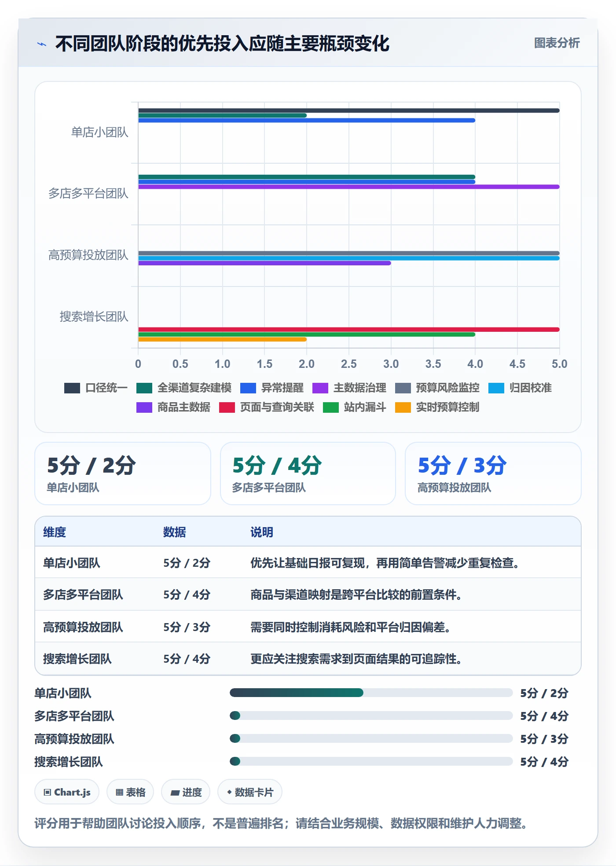This screenshot has width=616, height=866.
Task: Click the footnote text starting 评分用于帮助团队
Action: pos(282,823)
